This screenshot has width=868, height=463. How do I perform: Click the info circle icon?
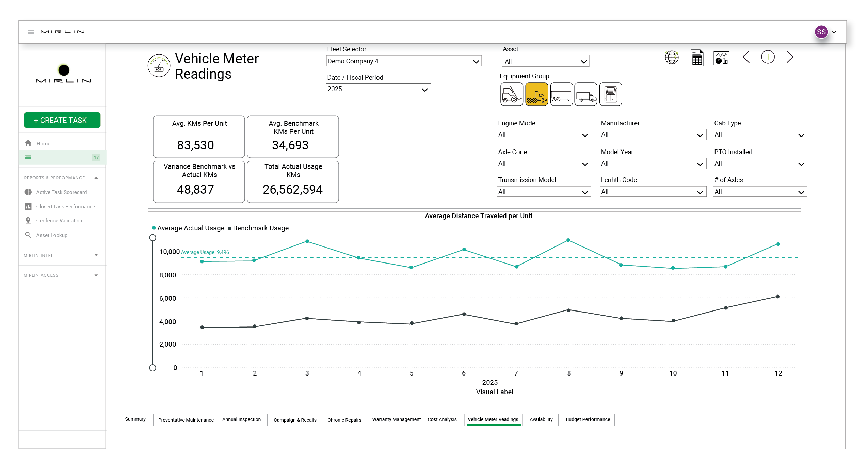pyautogui.click(x=767, y=57)
